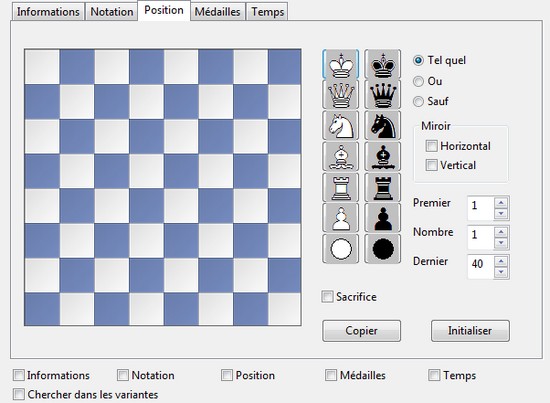
Task: Click the Copier button
Action: pos(361,330)
